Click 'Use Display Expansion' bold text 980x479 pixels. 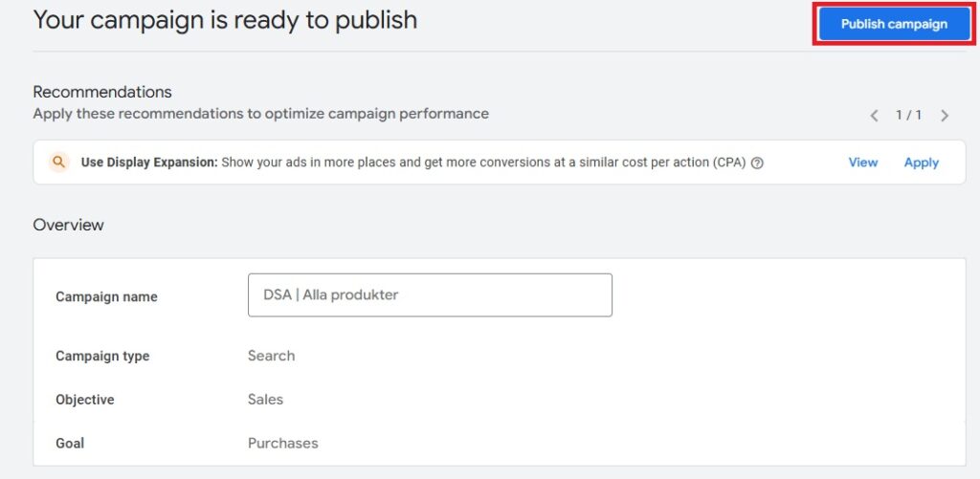click(149, 163)
